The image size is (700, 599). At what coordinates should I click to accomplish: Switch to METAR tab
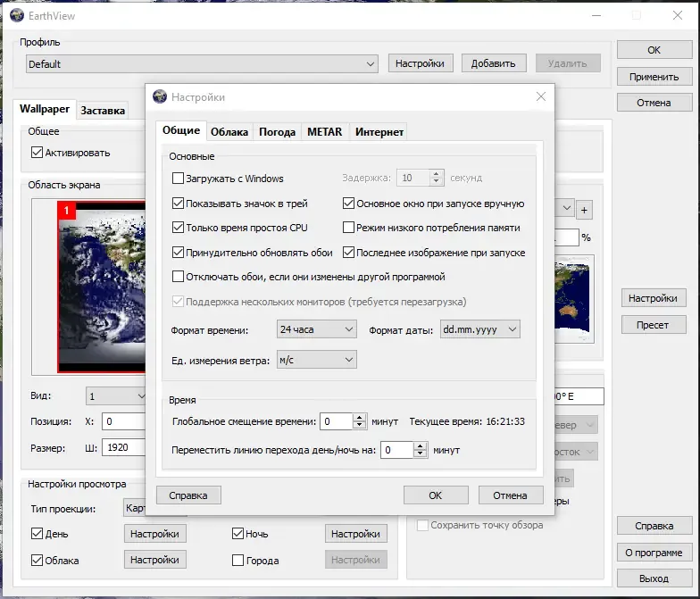click(325, 132)
